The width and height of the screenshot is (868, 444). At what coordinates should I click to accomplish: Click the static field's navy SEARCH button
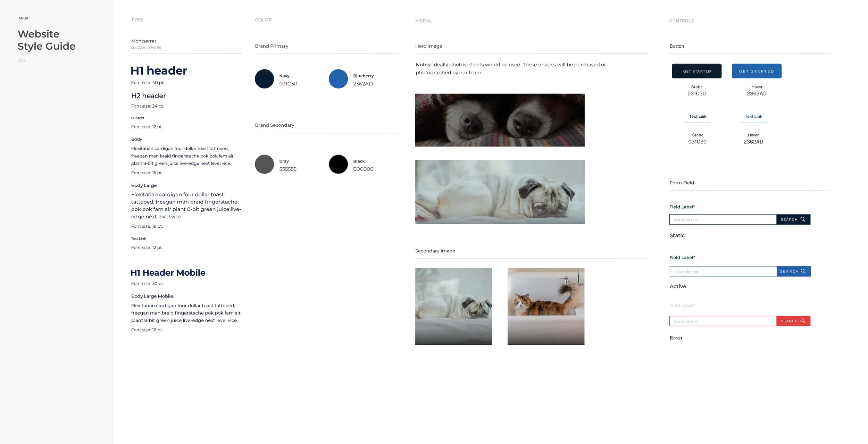[793, 219]
